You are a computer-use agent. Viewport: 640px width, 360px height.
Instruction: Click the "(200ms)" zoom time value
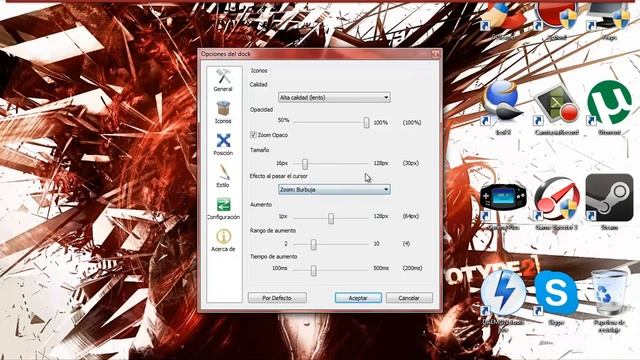(x=412, y=268)
